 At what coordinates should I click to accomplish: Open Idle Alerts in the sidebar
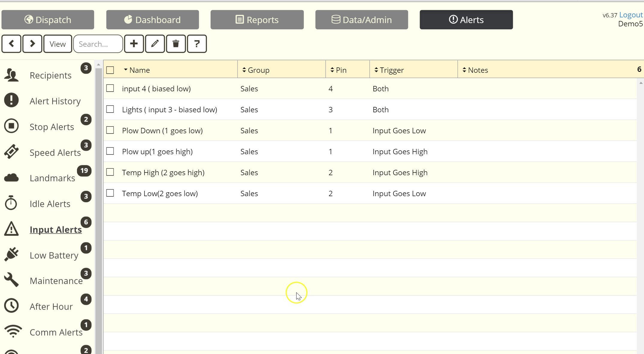coord(50,204)
